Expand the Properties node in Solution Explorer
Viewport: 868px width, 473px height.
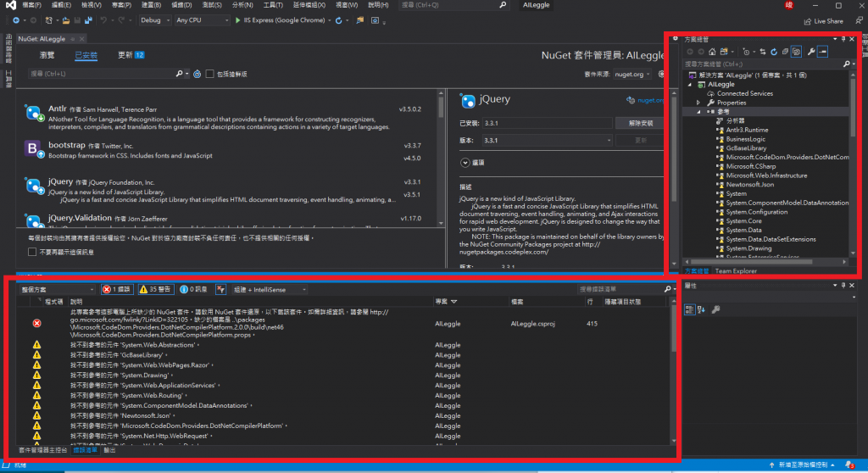click(x=698, y=103)
